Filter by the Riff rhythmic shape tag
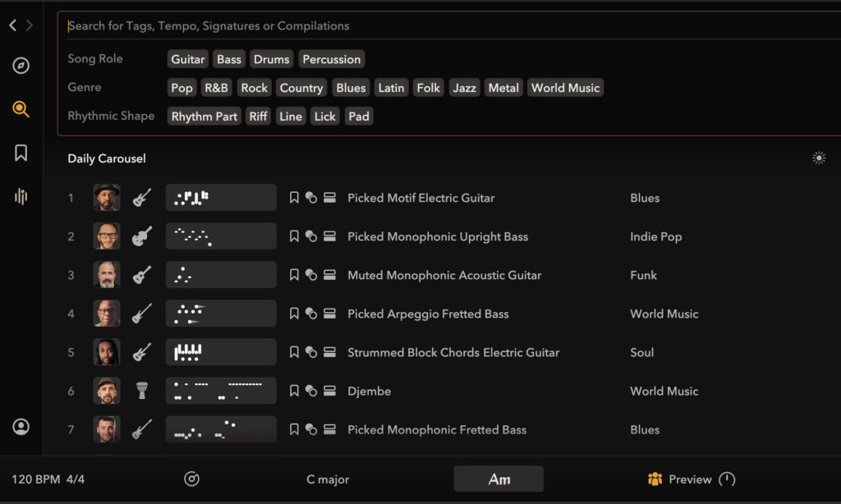841x504 pixels. [258, 117]
